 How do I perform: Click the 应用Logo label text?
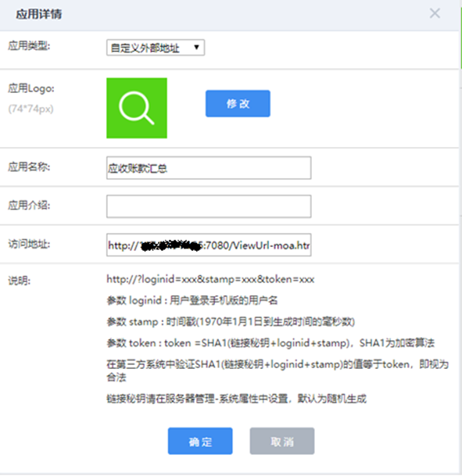[31, 88]
